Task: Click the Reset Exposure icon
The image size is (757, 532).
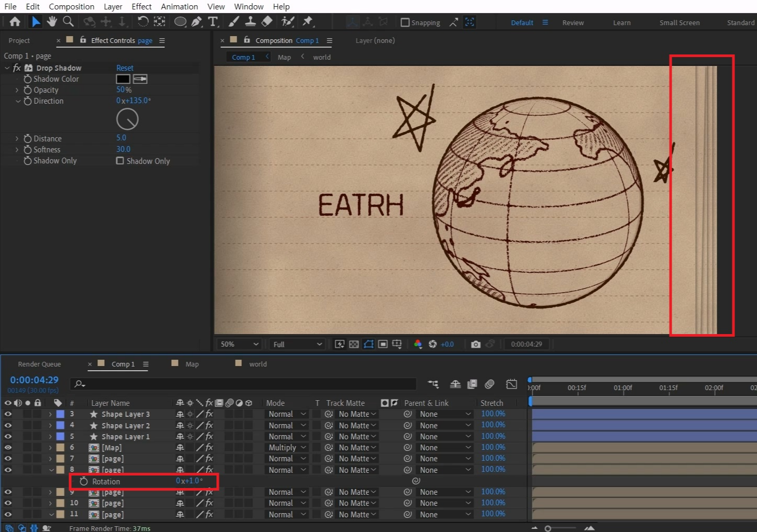Action: click(432, 344)
